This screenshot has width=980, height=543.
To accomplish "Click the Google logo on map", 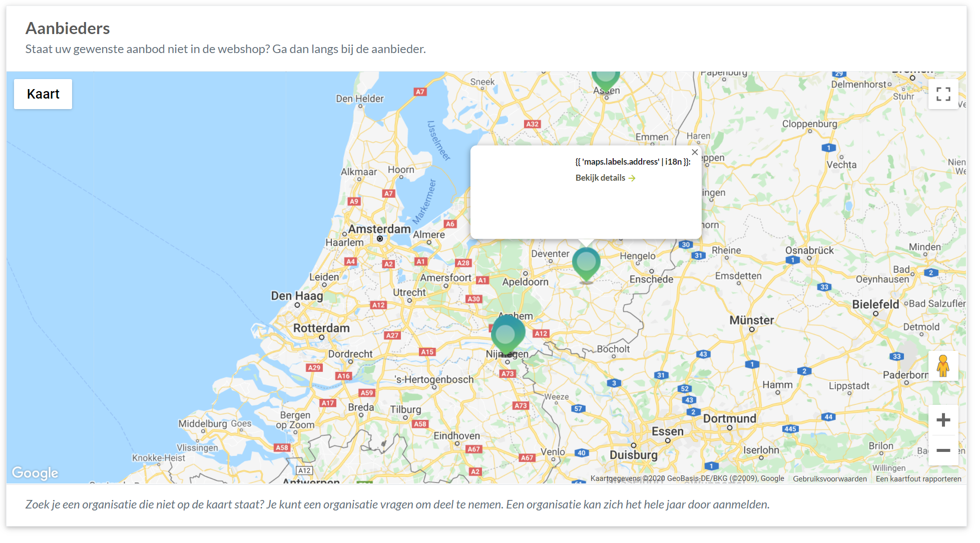I will tap(35, 472).
